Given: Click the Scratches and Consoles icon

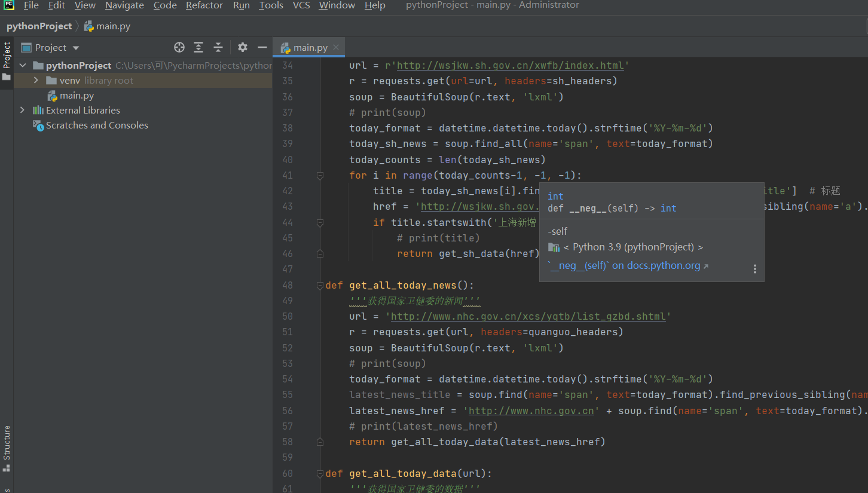Looking at the screenshot, I should (38, 125).
